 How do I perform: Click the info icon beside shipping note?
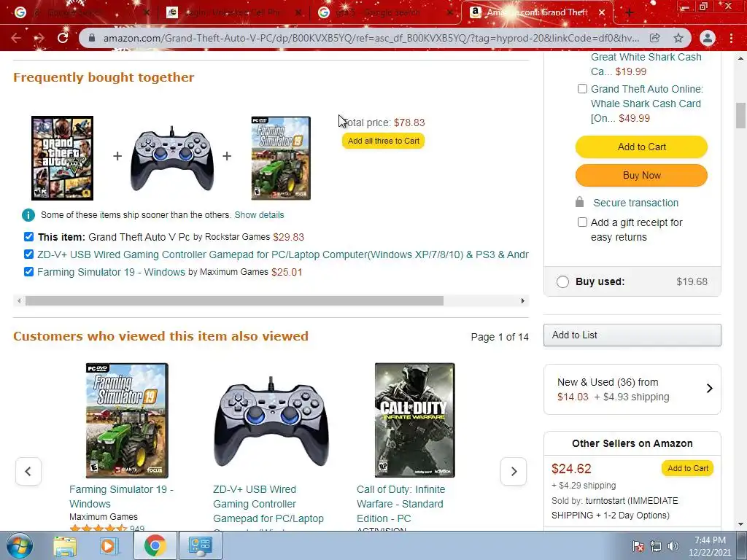coord(28,215)
